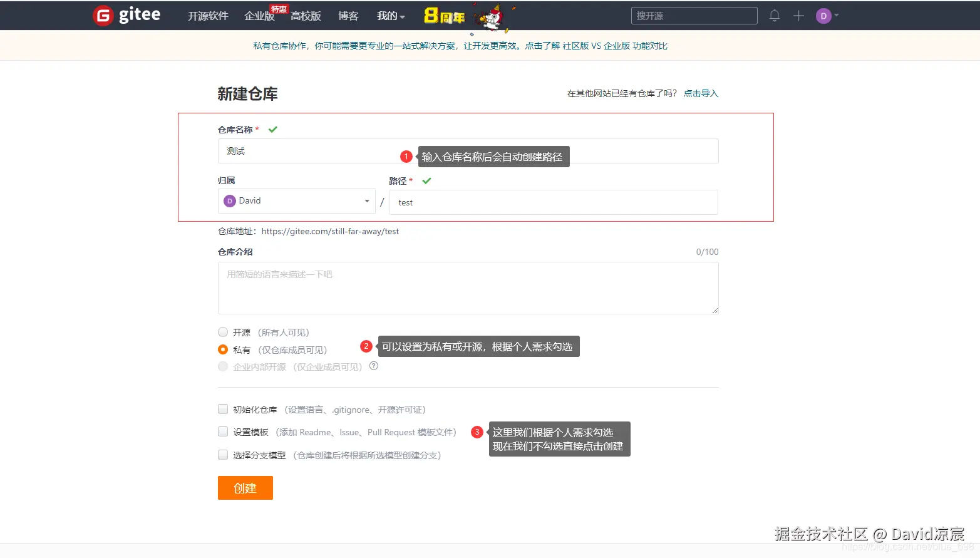Click the 8周年 anniversary event icon
980x558 pixels.
445,16
